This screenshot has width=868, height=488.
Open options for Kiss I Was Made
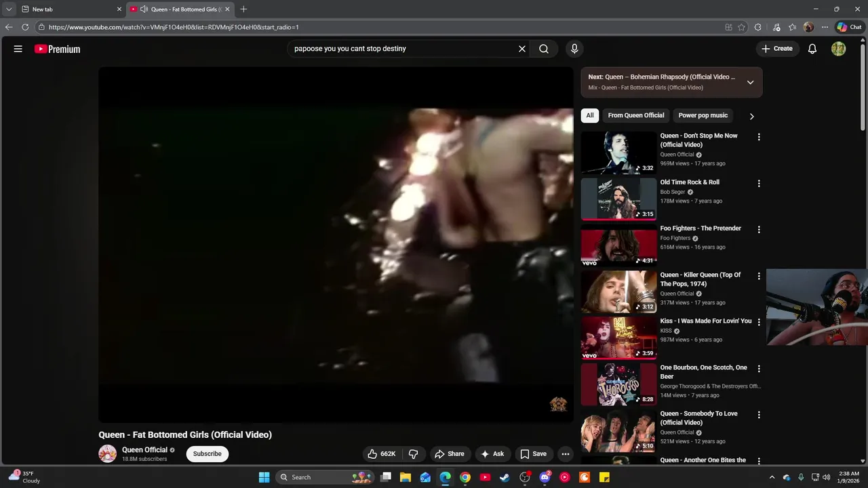[759, 323]
